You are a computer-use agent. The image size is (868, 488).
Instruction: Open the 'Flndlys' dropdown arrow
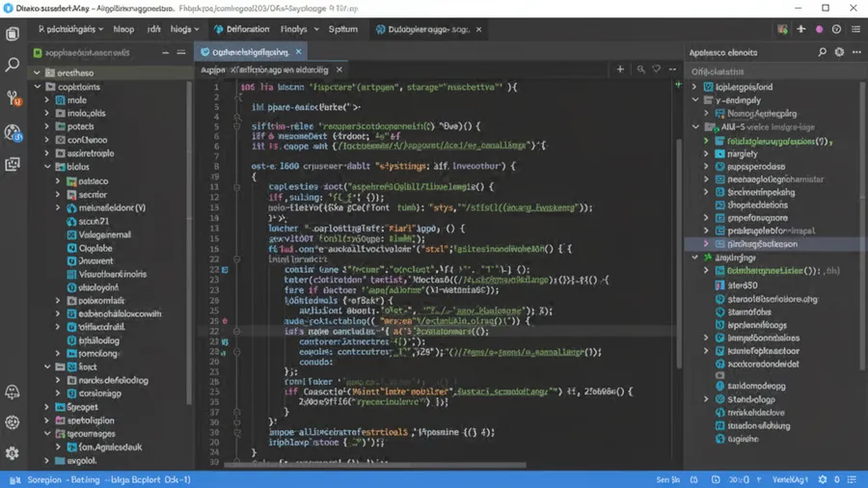coord(316,29)
